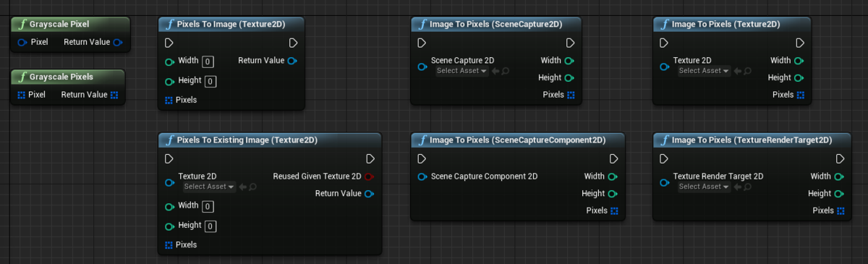Set Height field in Pixels To Existing Image node
This screenshot has height=264, width=868.
click(210, 226)
